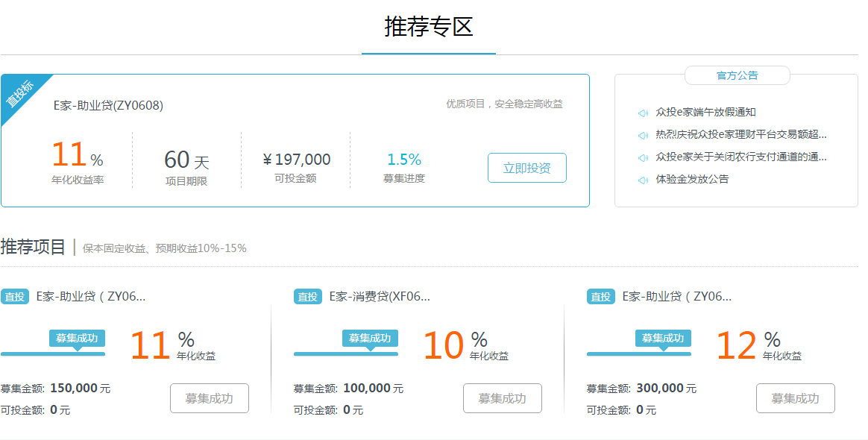The image size is (868, 440).
Task: Click the 立即投资 button
Action: point(527,168)
